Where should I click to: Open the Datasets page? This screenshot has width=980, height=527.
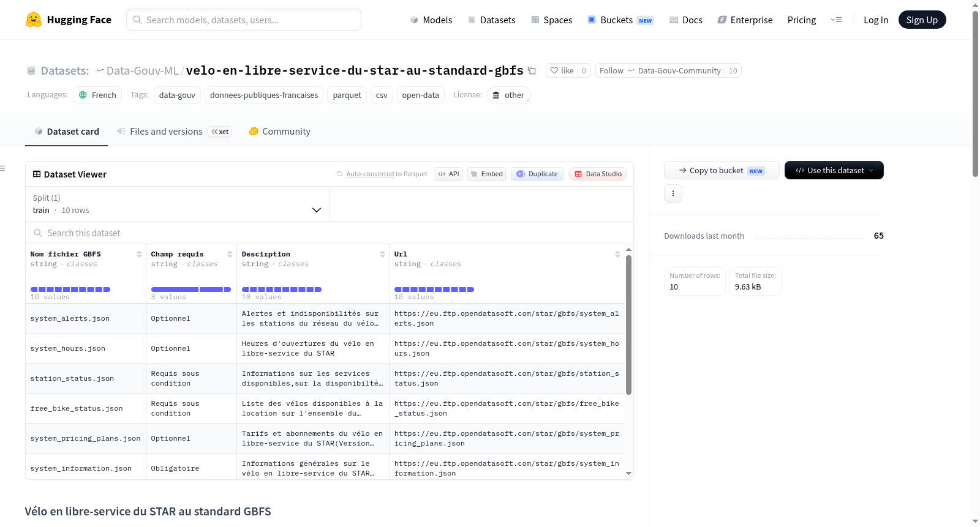click(x=491, y=20)
